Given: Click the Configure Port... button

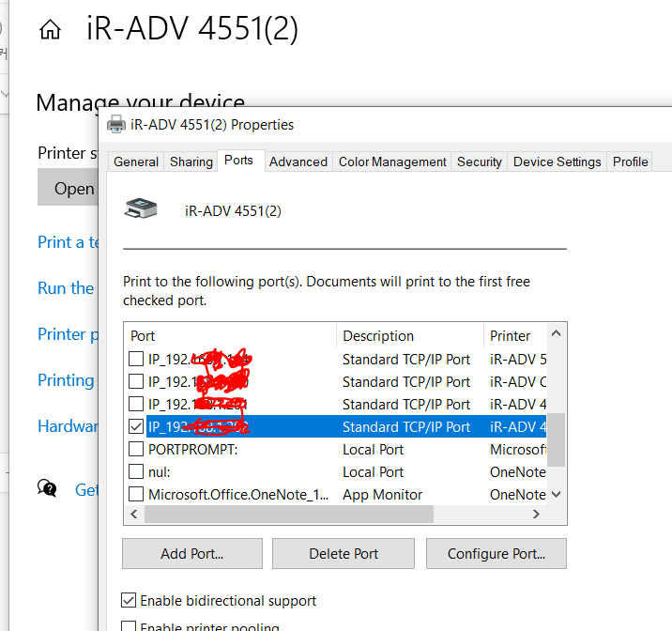Looking at the screenshot, I should (x=496, y=553).
